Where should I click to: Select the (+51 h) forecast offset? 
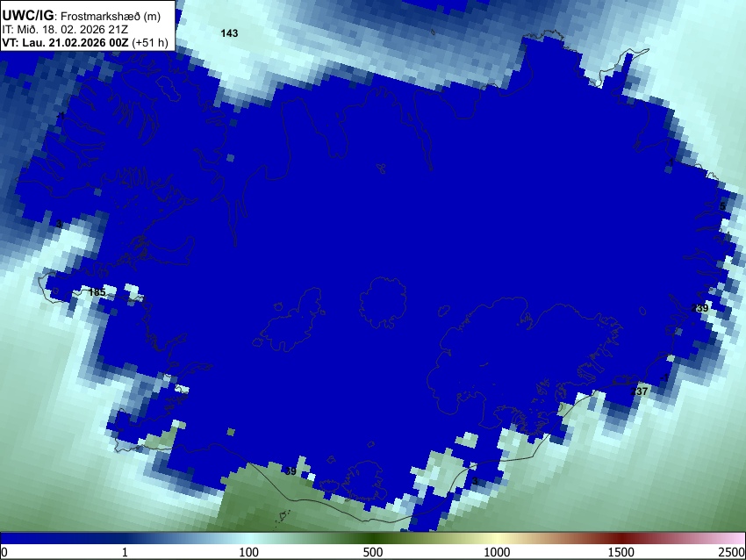(x=149, y=42)
